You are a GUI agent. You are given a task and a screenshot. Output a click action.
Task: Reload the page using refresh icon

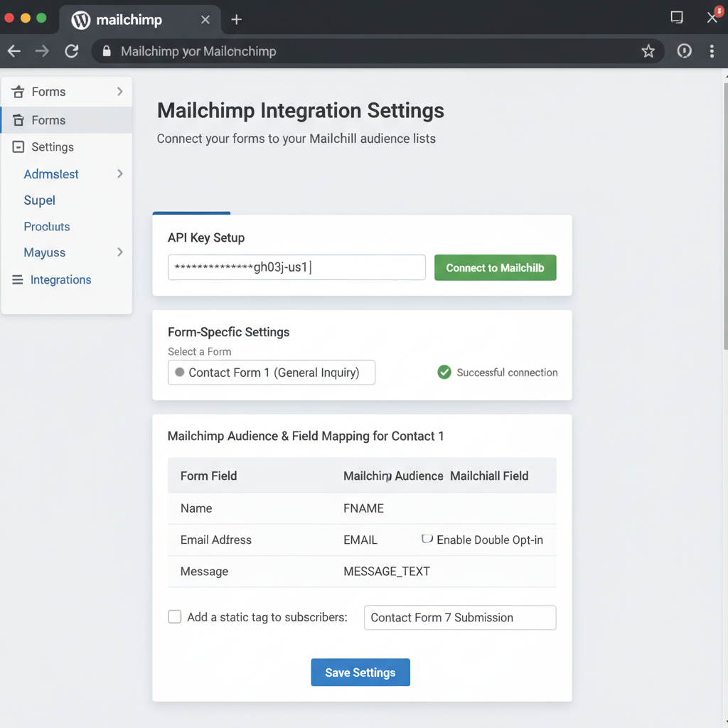pyautogui.click(x=71, y=50)
